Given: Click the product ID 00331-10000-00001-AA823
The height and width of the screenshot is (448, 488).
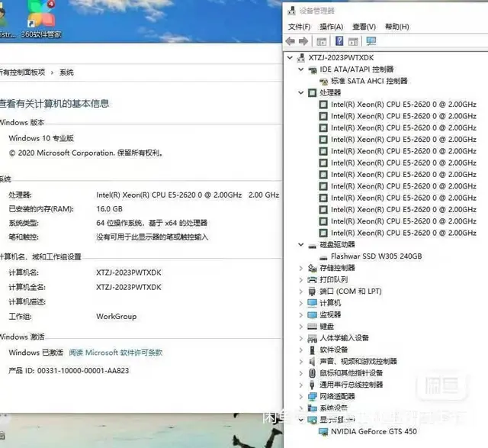Looking at the screenshot, I should click(83, 371).
